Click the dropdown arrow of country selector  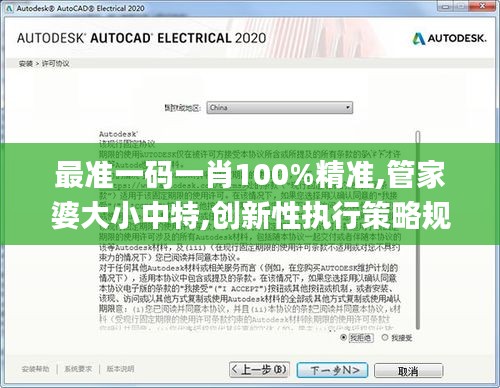pyautogui.click(x=347, y=108)
